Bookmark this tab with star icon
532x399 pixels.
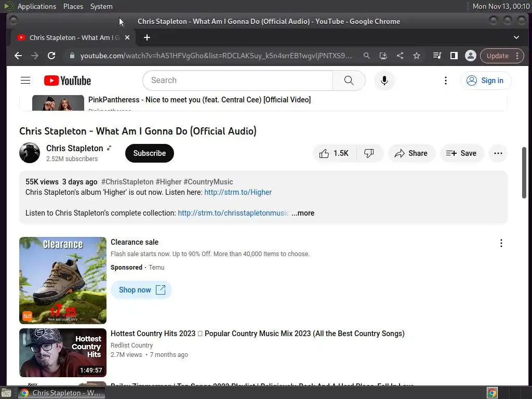point(417,56)
